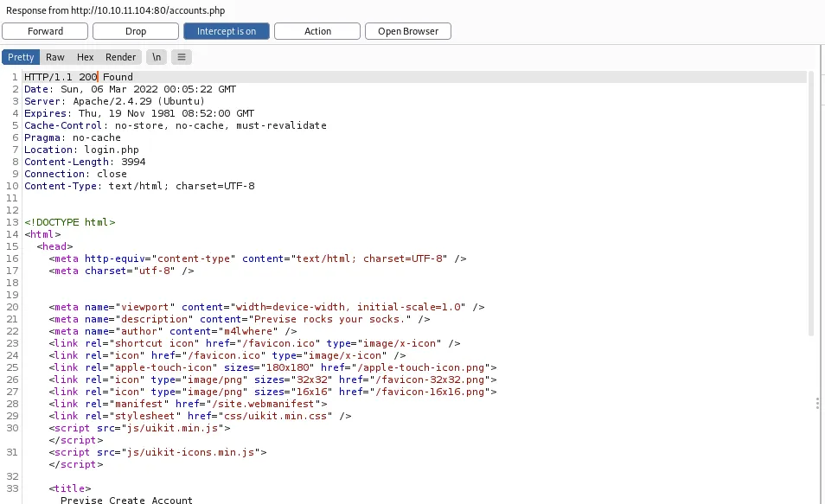Click the three-dot panel handle on right edge
The height and width of the screenshot is (504, 825).
[x=817, y=403]
